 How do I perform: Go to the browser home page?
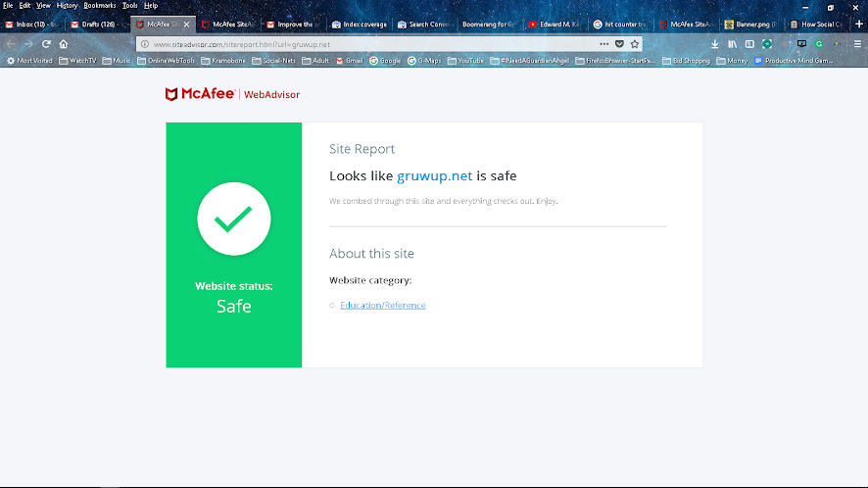(64, 44)
